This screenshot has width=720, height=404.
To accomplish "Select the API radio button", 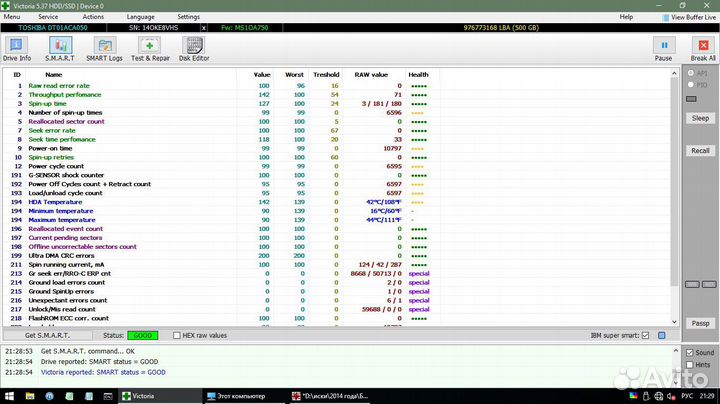I will pos(690,74).
